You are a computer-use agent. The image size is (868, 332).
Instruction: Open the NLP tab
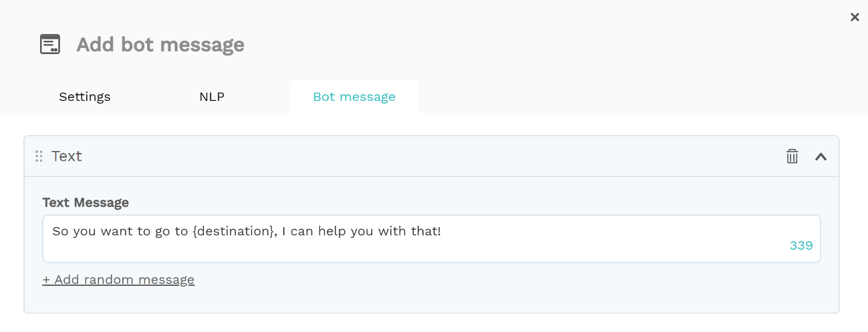pos(212,97)
